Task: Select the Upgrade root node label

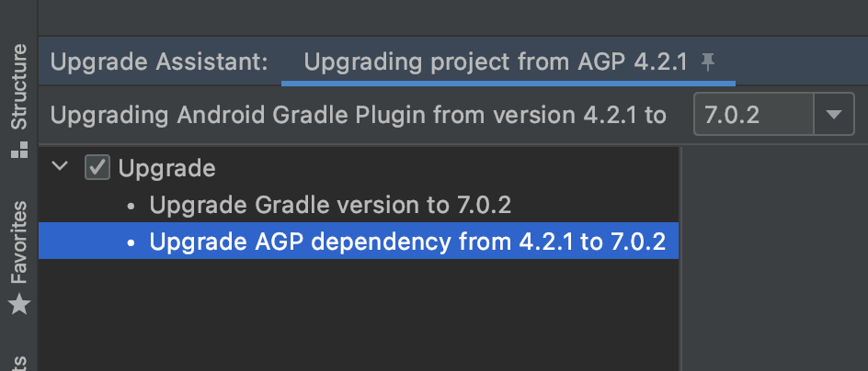Action: coord(167,168)
